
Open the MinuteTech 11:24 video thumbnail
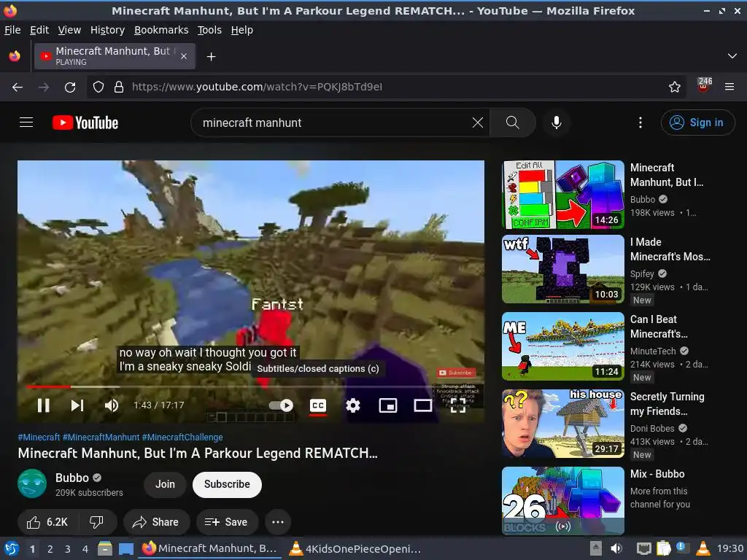[x=563, y=346]
